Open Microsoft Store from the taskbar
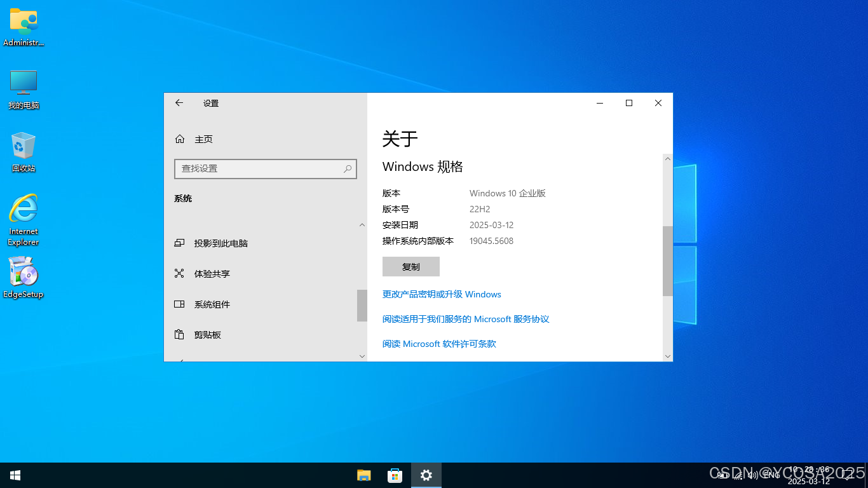868x488 pixels. click(395, 475)
